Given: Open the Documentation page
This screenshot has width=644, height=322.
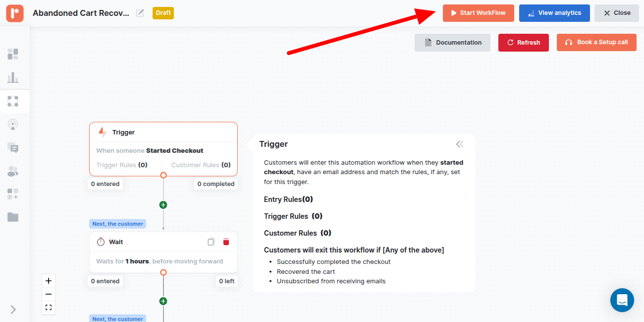Looking at the screenshot, I should 452,43.
